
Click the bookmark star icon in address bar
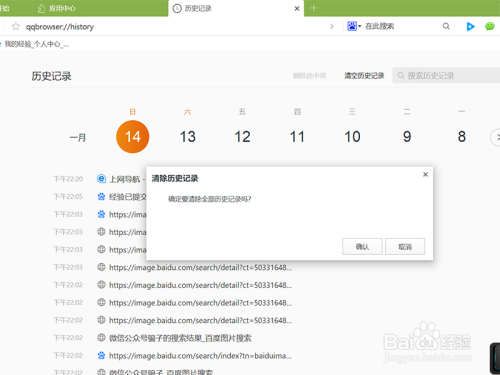tap(16, 26)
